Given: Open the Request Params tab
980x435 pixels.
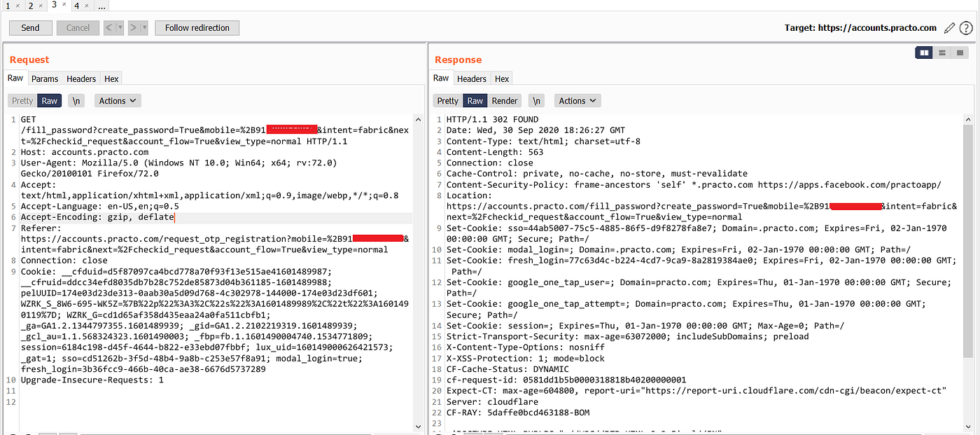Looking at the screenshot, I should click(x=45, y=79).
